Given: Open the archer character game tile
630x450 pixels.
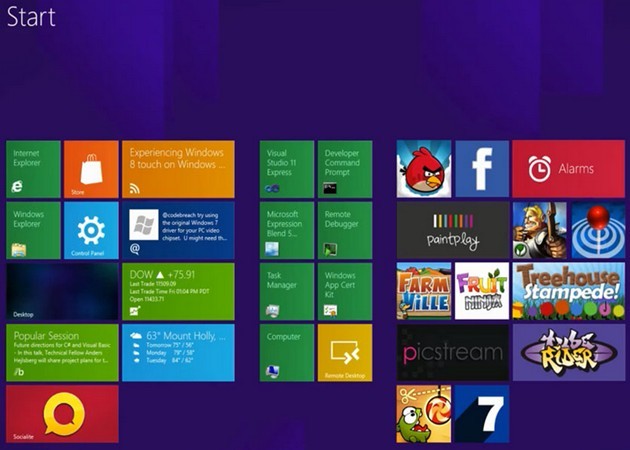Looking at the screenshot, I should click(x=540, y=230).
